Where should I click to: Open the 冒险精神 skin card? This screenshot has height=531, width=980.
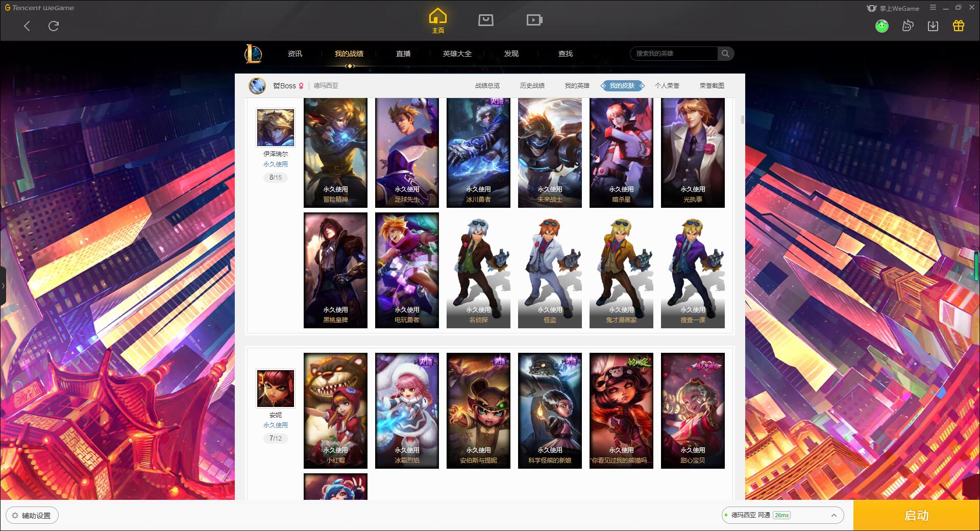coord(335,153)
